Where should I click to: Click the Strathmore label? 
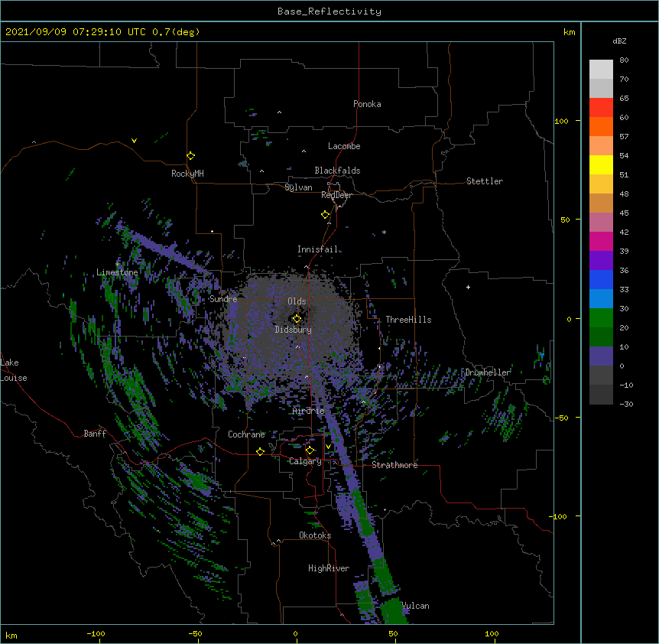tap(394, 465)
